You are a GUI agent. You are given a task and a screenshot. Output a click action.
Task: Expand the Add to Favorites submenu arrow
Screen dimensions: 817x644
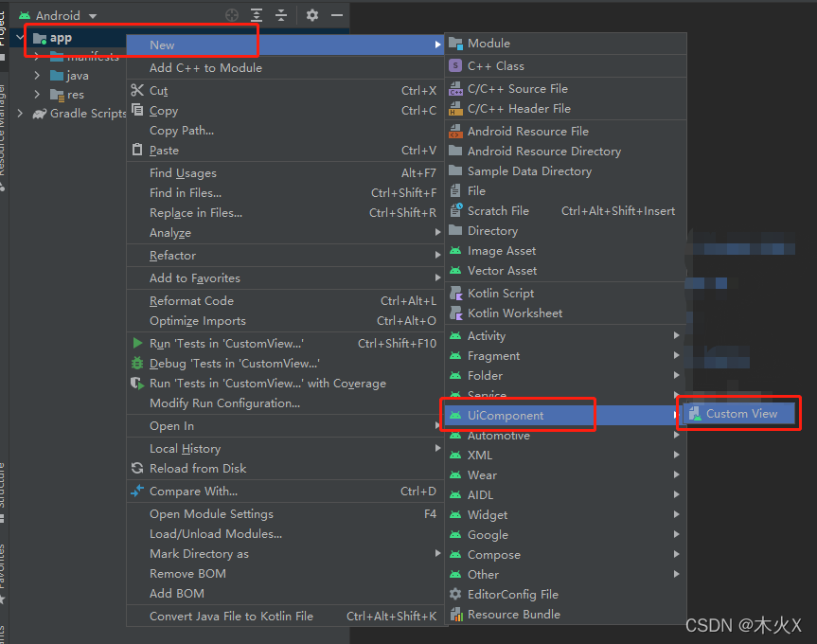point(437,277)
